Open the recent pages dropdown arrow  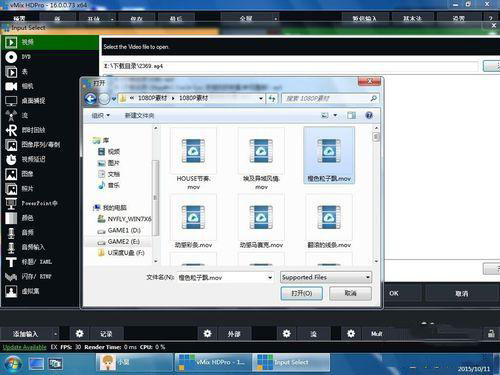coord(114,99)
